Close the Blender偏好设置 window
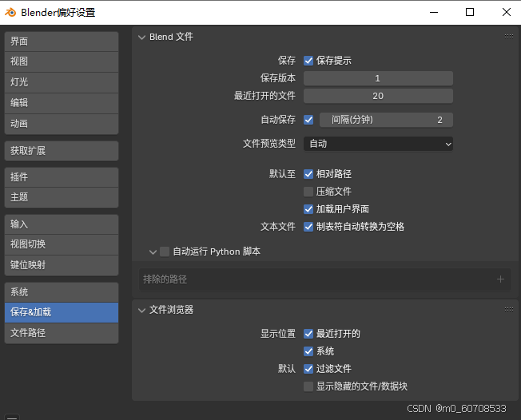The height and width of the screenshot is (420, 521). pos(507,12)
